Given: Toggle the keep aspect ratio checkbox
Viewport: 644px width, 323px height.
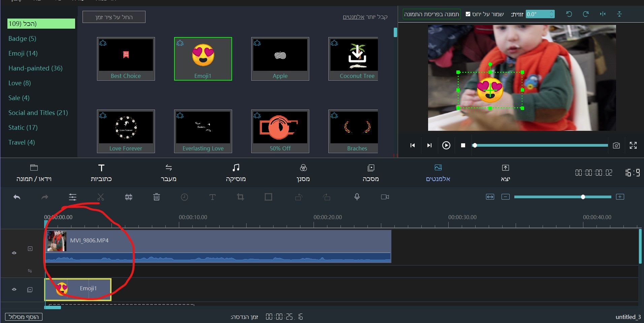Looking at the screenshot, I should coord(468,14).
